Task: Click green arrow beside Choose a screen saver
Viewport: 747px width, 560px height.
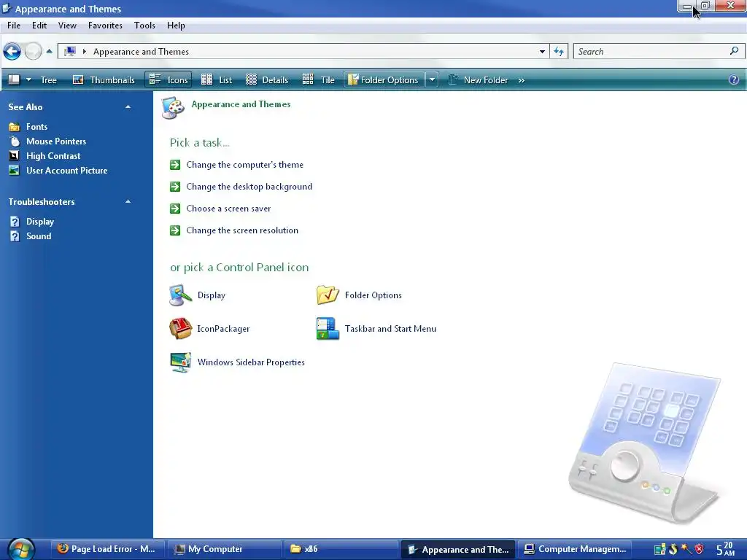Action: coord(175,209)
